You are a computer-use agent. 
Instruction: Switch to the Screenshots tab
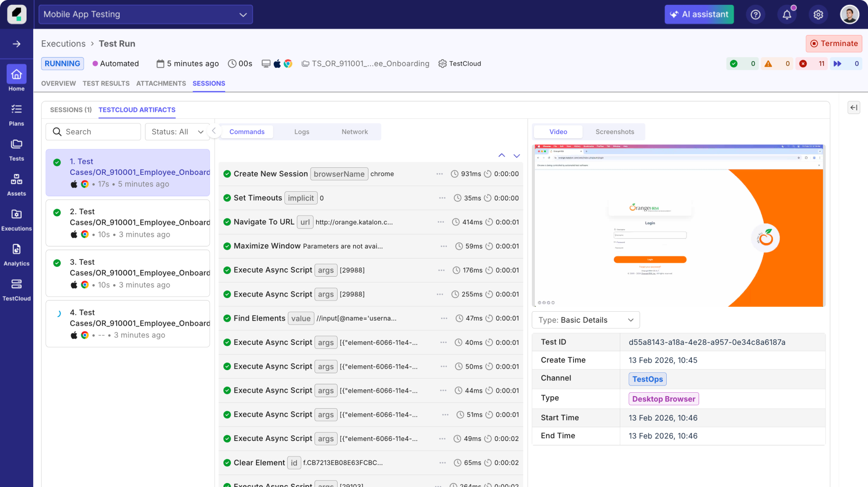tap(615, 131)
